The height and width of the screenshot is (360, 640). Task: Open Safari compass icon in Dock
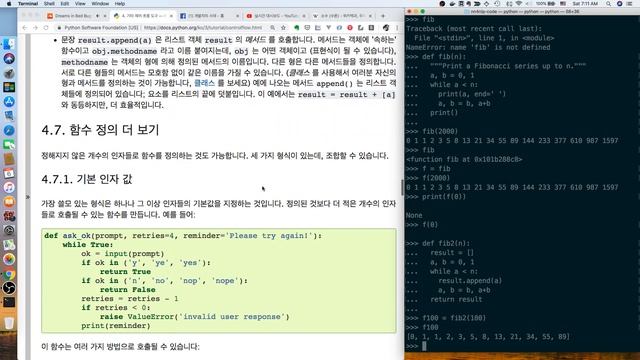(9, 130)
